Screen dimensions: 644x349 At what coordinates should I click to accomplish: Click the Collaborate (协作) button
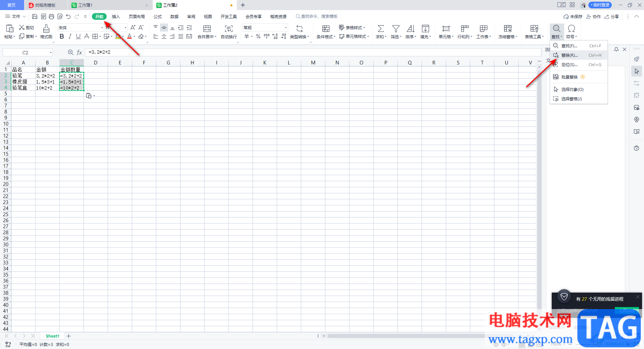593,17
